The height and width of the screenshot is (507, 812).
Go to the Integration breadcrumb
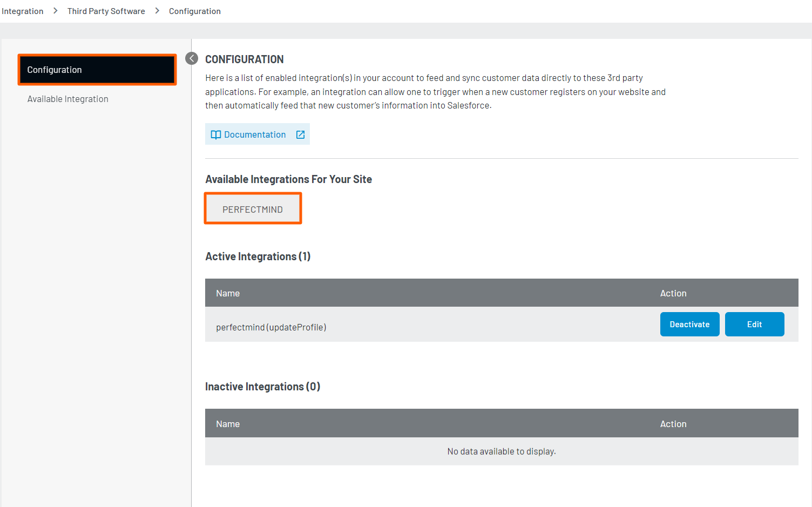23,11
